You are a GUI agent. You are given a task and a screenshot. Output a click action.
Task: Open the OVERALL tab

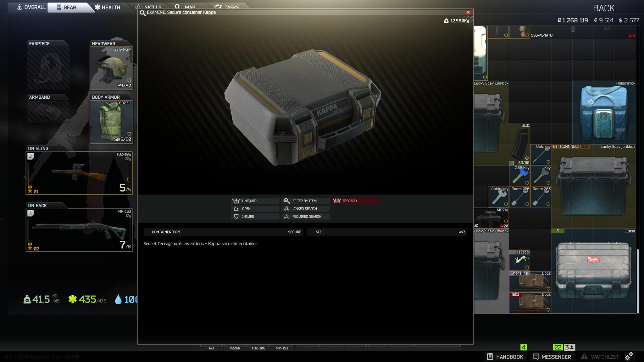point(31,7)
